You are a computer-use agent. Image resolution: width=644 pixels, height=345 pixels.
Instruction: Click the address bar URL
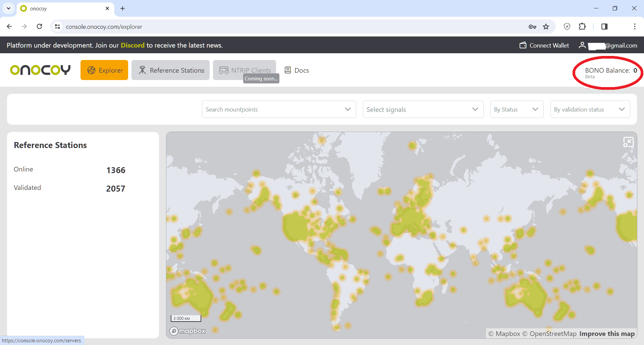(x=104, y=26)
